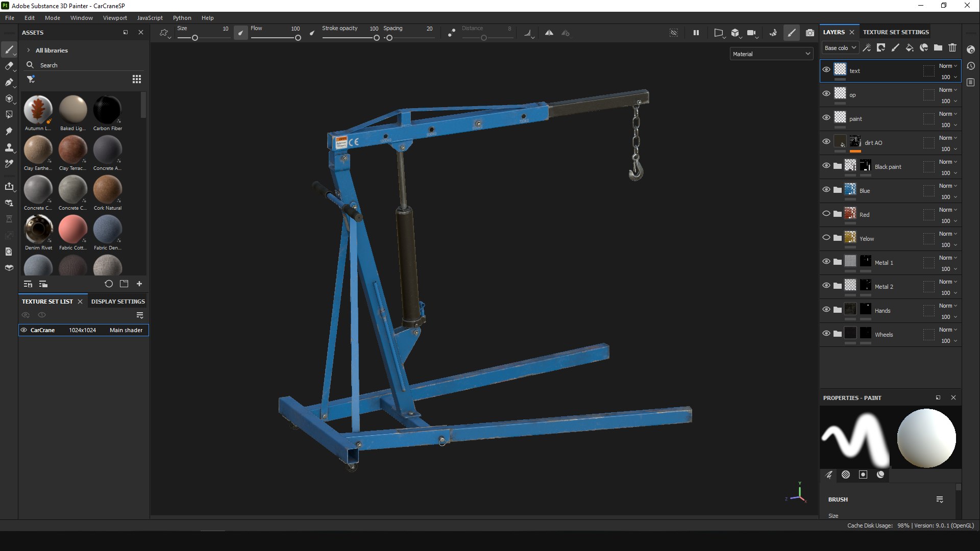Select the Main shader link
980x551 pixels.
click(x=126, y=330)
